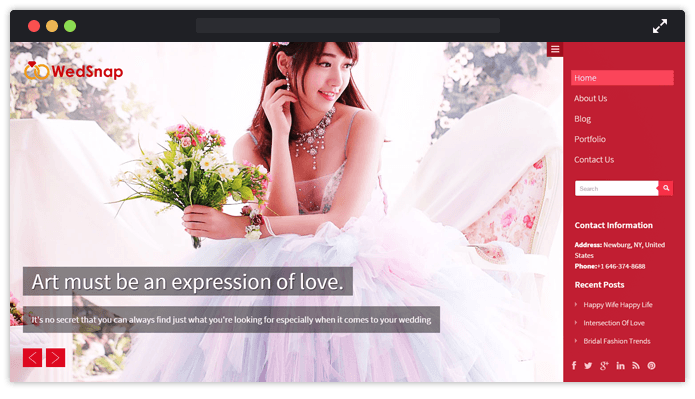Go to previous slide arrow
Viewport: 695px width, 399px height.
(32, 357)
